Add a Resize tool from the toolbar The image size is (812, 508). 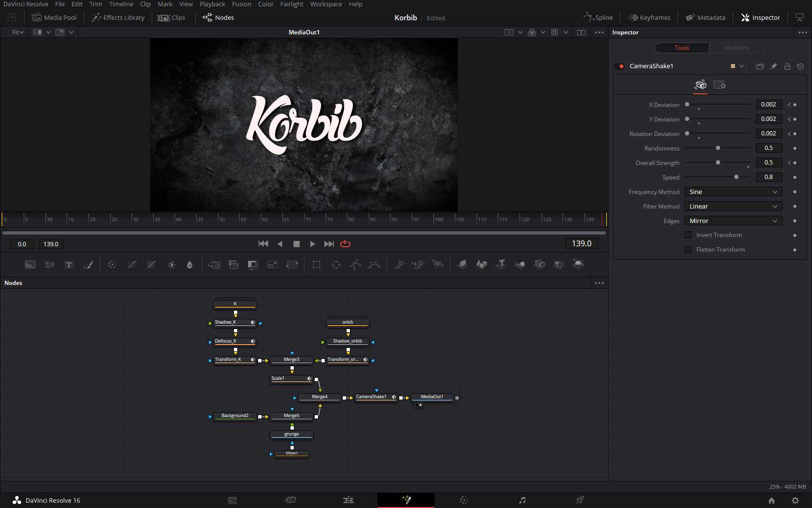tap(272, 265)
